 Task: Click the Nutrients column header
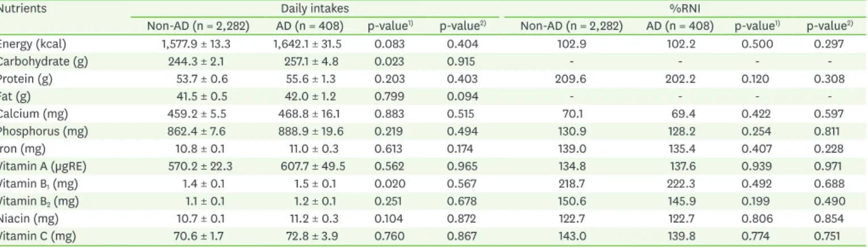coord(19,10)
